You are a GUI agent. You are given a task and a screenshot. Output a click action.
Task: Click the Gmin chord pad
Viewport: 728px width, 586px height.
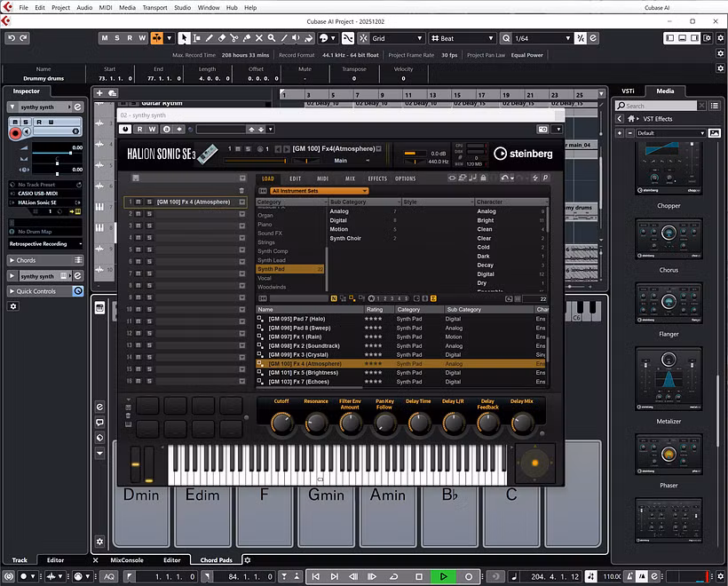327,516
